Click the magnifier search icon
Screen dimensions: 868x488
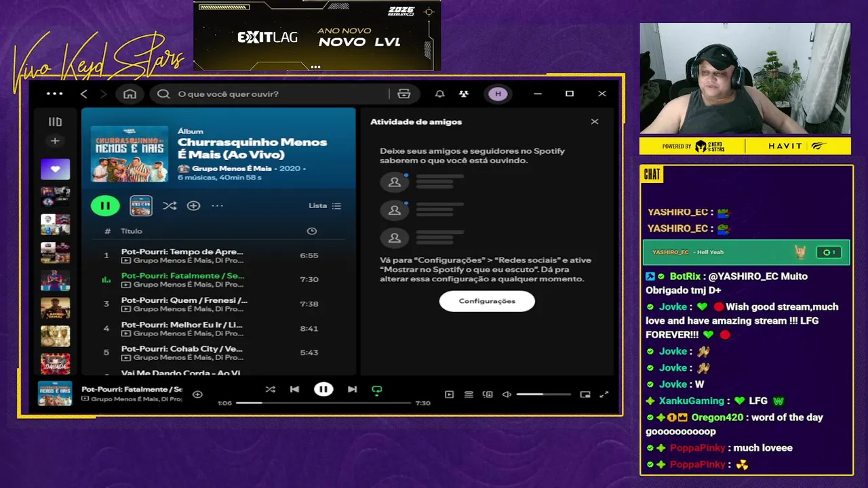tap(163, 94)
